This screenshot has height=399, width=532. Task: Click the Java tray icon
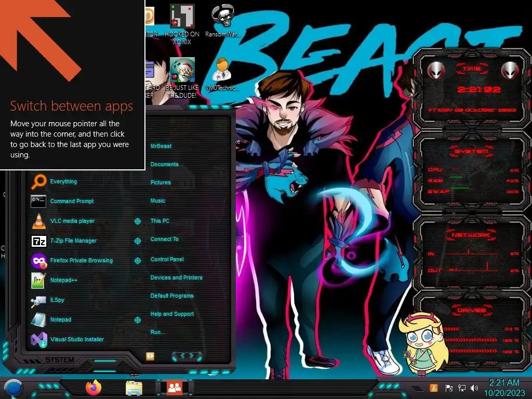coord(433,388)
